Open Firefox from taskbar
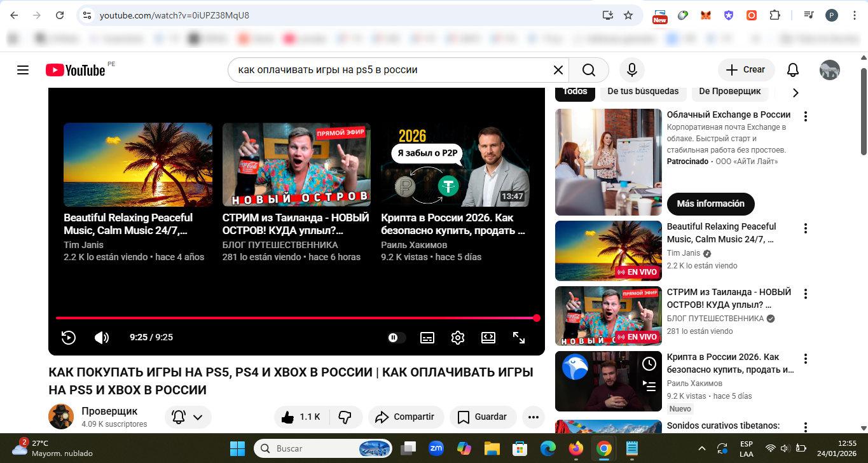Image resolution: width=868 pixels, height=463 pixels. click(x=576, y=448)
